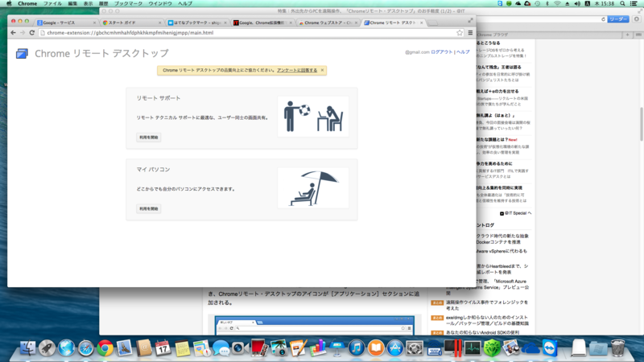This screenshot has width=644, height=362.
Task: Dismiss the yellow survey banner
Action: (323, 70)
